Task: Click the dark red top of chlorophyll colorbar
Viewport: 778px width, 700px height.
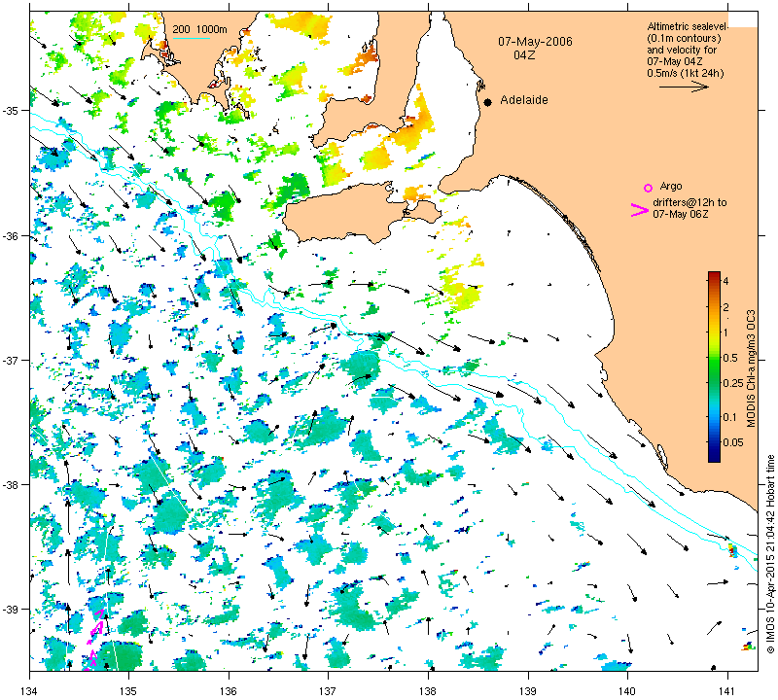Action: (x=714, y=275)
